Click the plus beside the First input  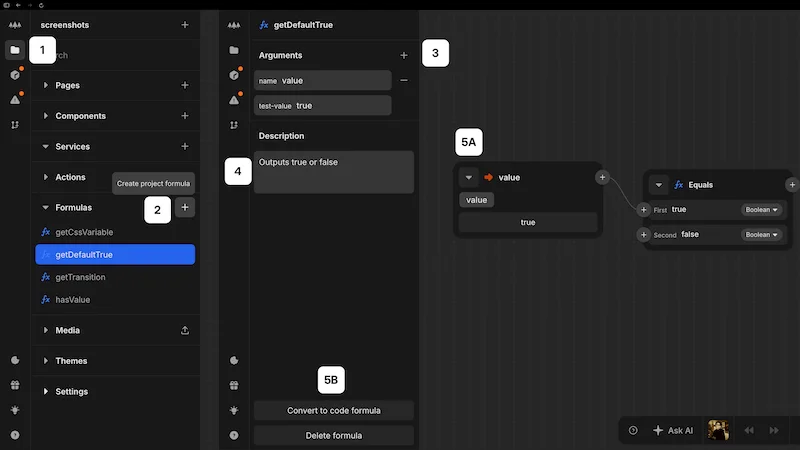[x=643, y=210]
